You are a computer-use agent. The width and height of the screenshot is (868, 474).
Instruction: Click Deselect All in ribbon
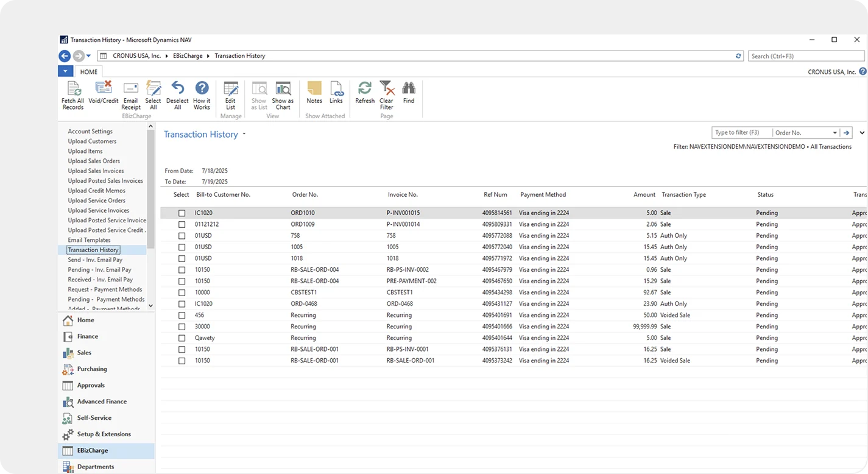(177, 95)
